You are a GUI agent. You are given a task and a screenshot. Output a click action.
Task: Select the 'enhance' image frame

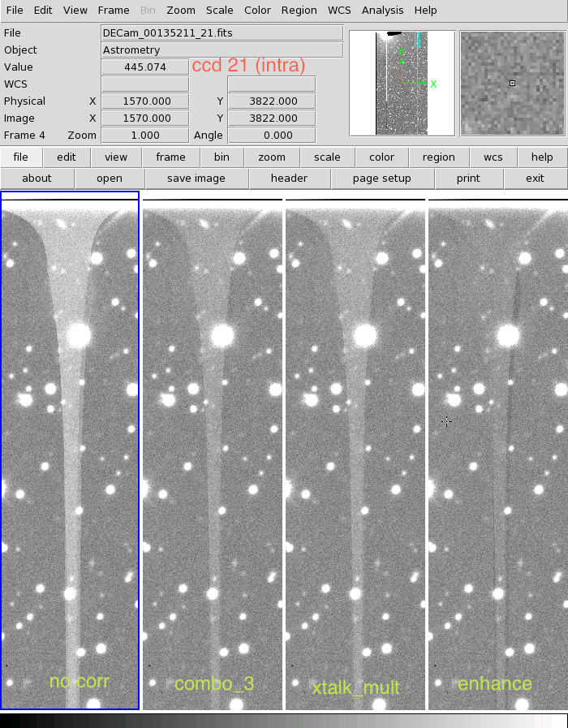coord(497,454)
